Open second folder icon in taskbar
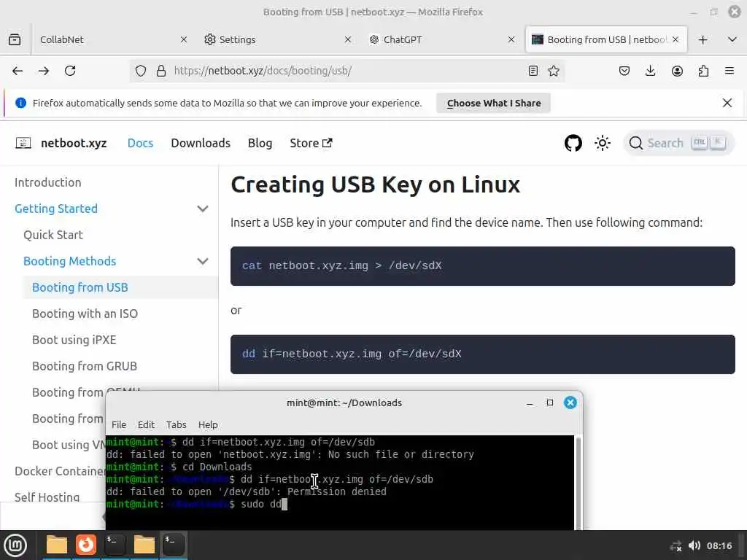Image resolution: width=747 pixels, height=560 pixels. point(144,545)
